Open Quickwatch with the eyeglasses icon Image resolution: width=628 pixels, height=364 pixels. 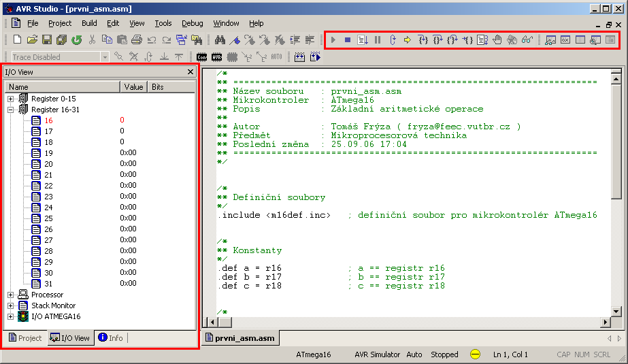[527, 39]
